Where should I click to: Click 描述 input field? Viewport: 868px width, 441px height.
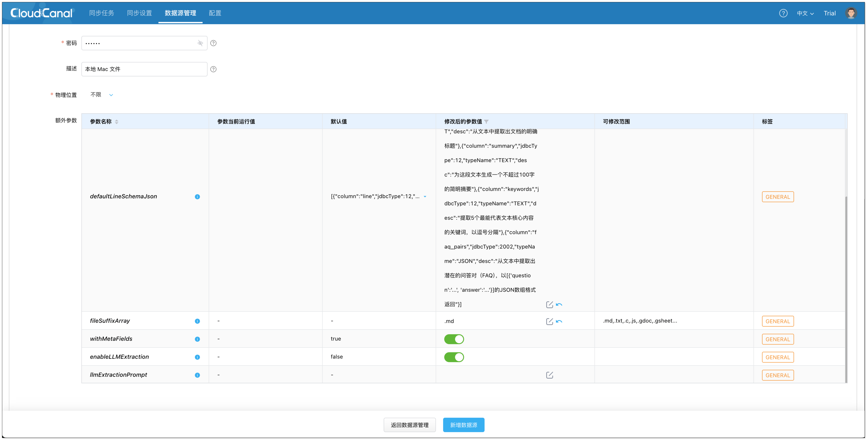[144, 69]
